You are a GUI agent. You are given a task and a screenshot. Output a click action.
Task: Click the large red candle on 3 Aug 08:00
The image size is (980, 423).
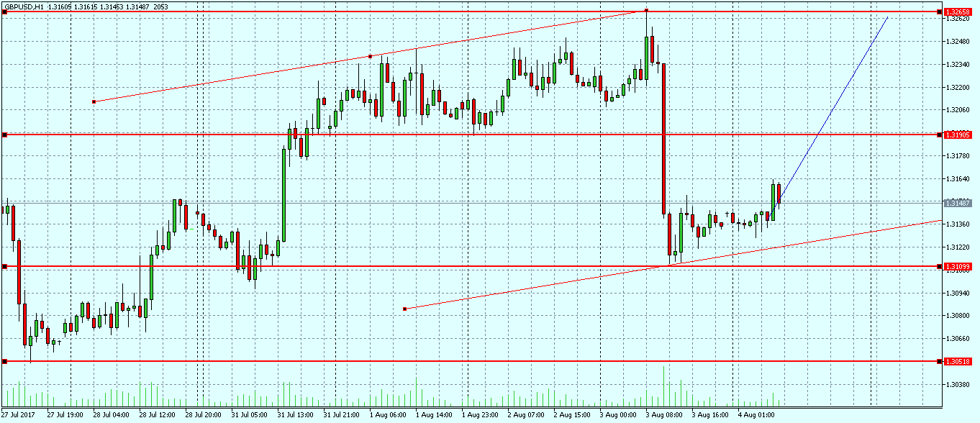tap(663, 137)
